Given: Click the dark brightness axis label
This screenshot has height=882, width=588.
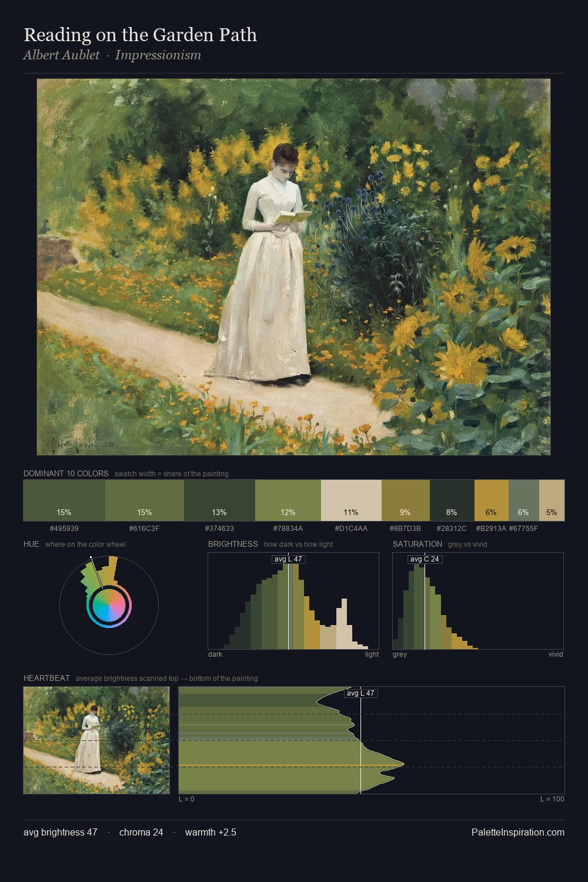Looking at the screenshot, I should click(x=215, y=654).
